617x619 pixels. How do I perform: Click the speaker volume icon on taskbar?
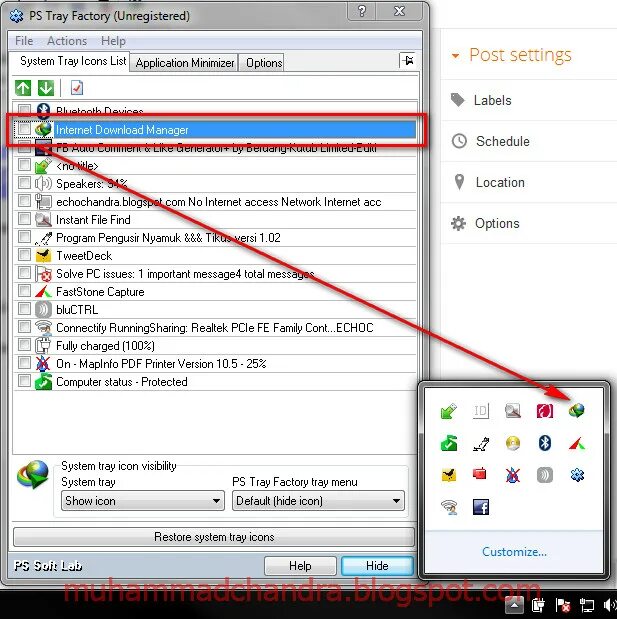[x=610, y=605]
